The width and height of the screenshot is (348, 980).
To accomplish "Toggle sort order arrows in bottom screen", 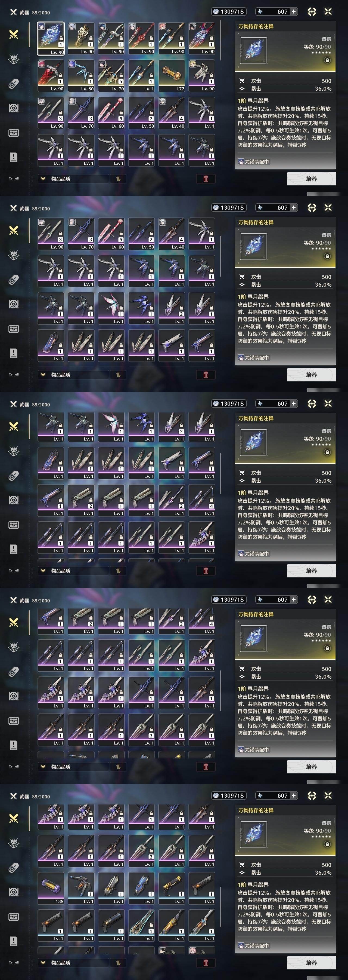I will 118,963.
